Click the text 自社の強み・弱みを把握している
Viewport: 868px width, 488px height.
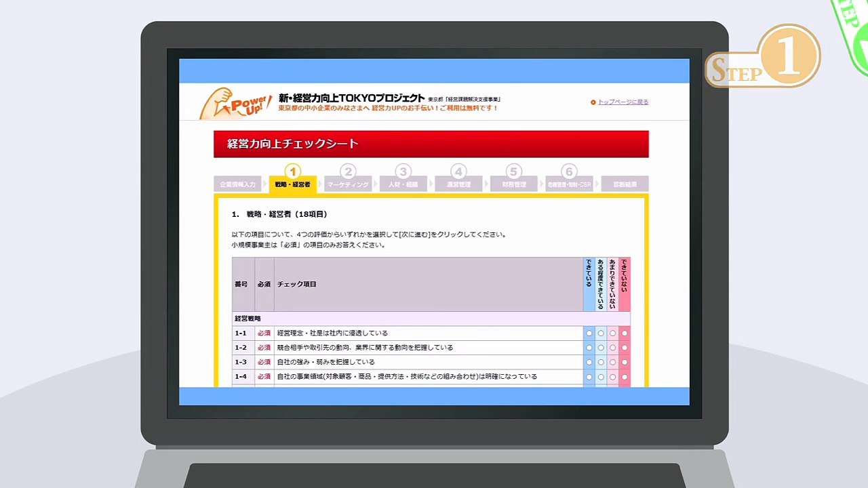coord(325,362)
